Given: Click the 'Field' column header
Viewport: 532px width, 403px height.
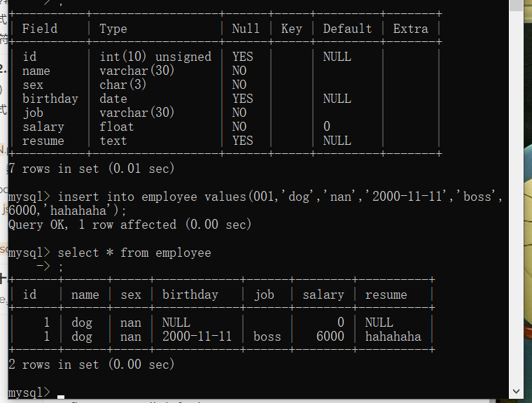Looking at the screenshot, I should click(x=40, y=29).
